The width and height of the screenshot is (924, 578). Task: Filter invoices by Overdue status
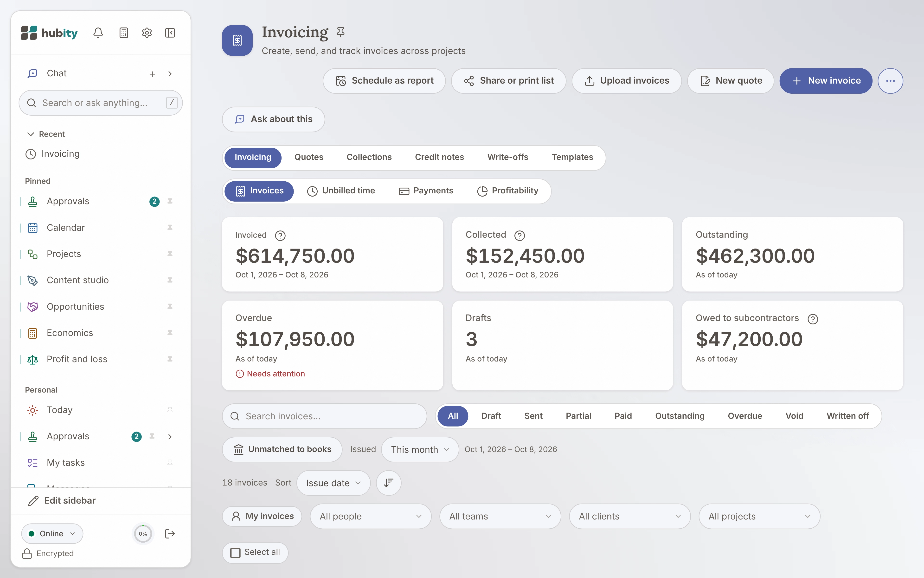(x=744, y=416)
